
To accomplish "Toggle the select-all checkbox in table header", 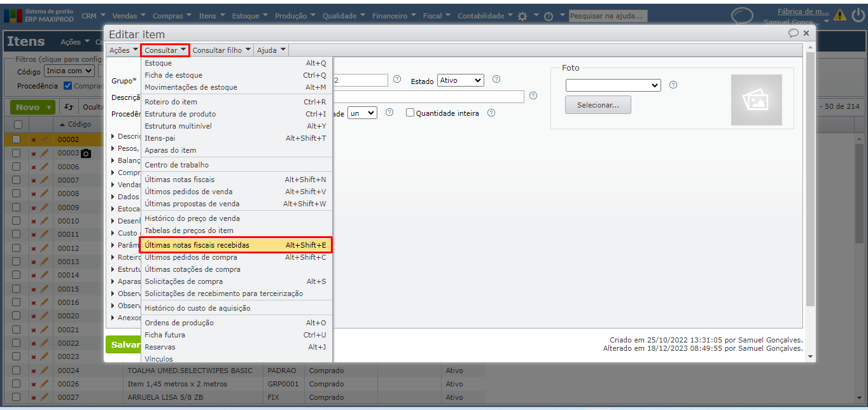I will coord(17,124).
